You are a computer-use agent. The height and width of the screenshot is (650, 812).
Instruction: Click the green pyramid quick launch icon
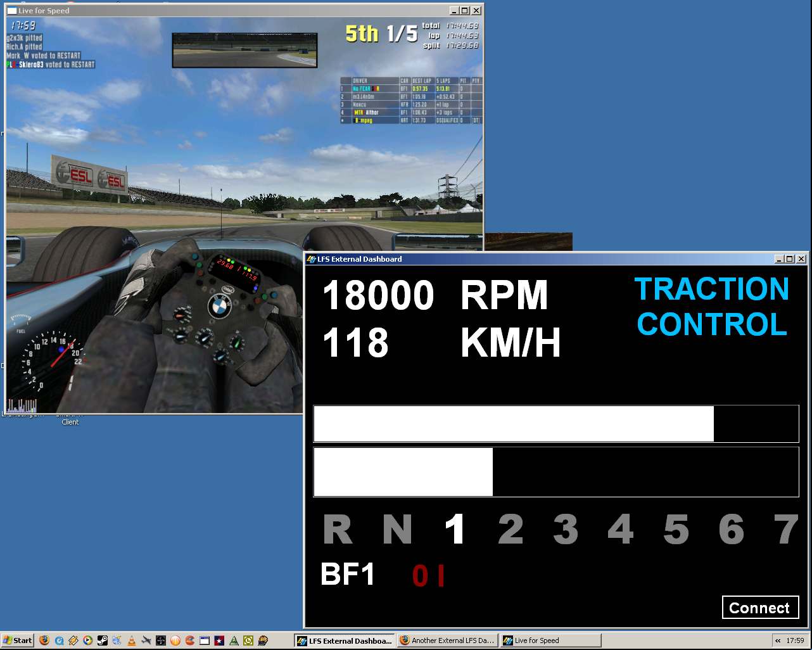pos(234,640)
